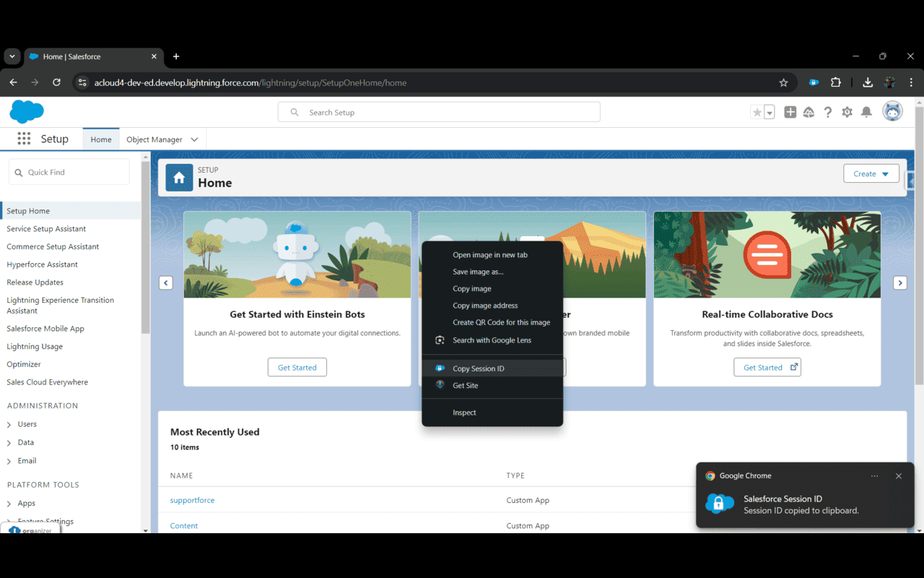Click the Salesforce extension icon in Chrome toolbar

[814, 82]
